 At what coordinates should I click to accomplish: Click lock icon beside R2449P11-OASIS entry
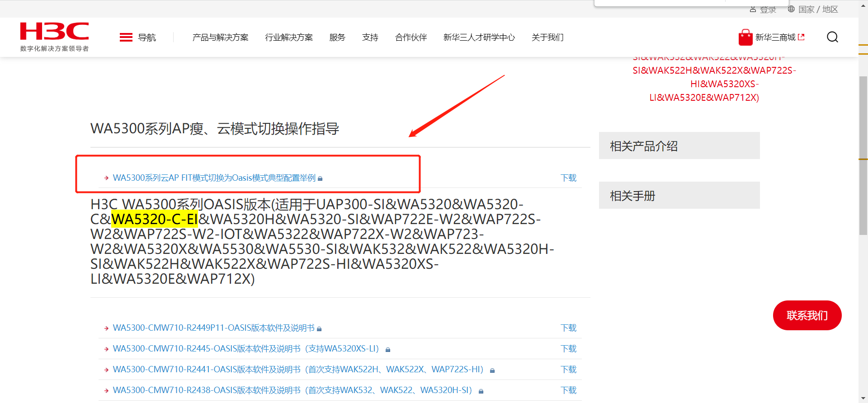tap(319, 328)
